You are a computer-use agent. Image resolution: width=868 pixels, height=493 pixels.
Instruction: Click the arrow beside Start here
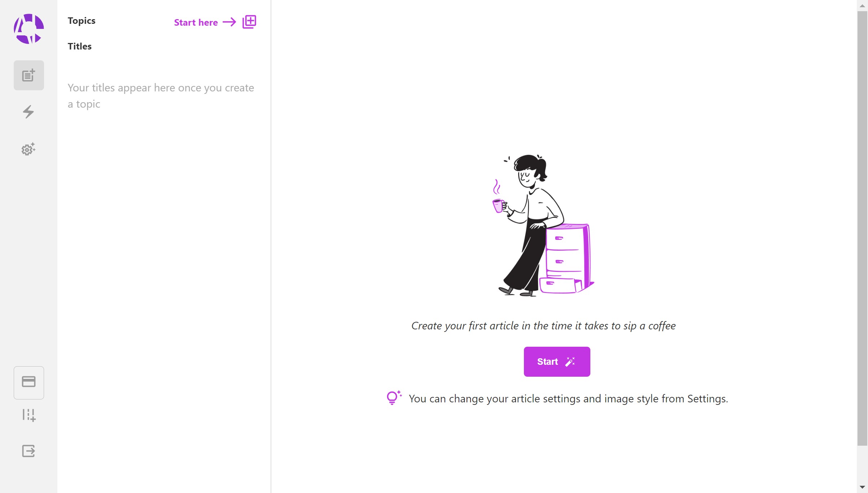tap(229, 22)
